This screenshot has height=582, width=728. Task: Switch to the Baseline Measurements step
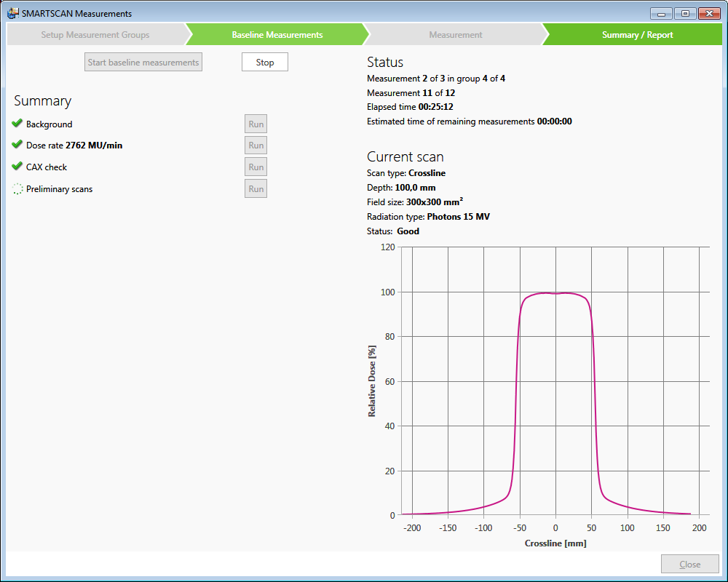(277, 35)
